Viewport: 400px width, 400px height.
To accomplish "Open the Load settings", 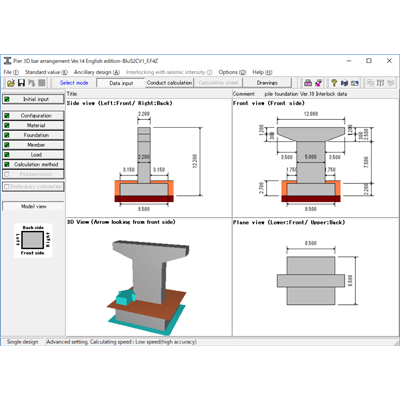I will tap(33, 155).
